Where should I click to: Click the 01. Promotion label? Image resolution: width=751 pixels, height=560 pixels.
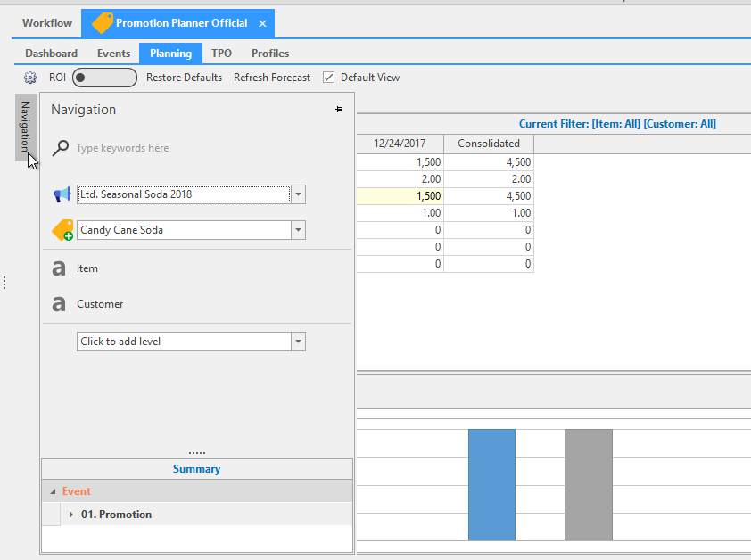pos(116,515)
